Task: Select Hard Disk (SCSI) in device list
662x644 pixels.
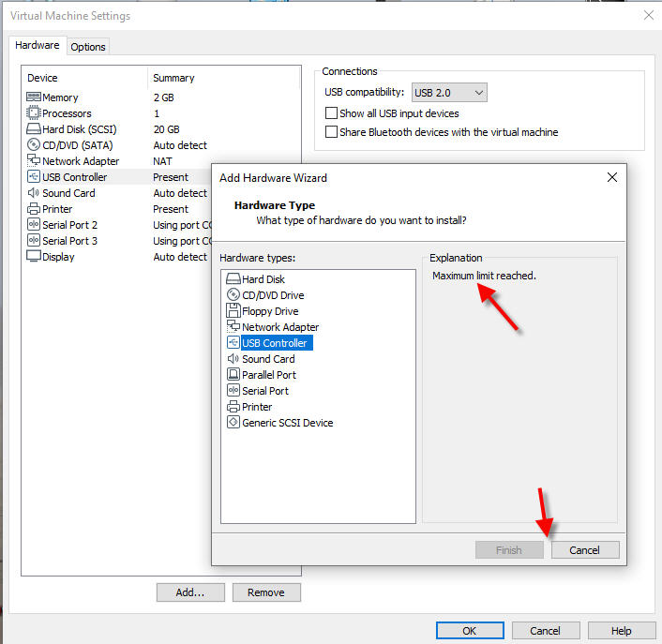Action: point(80,129)
